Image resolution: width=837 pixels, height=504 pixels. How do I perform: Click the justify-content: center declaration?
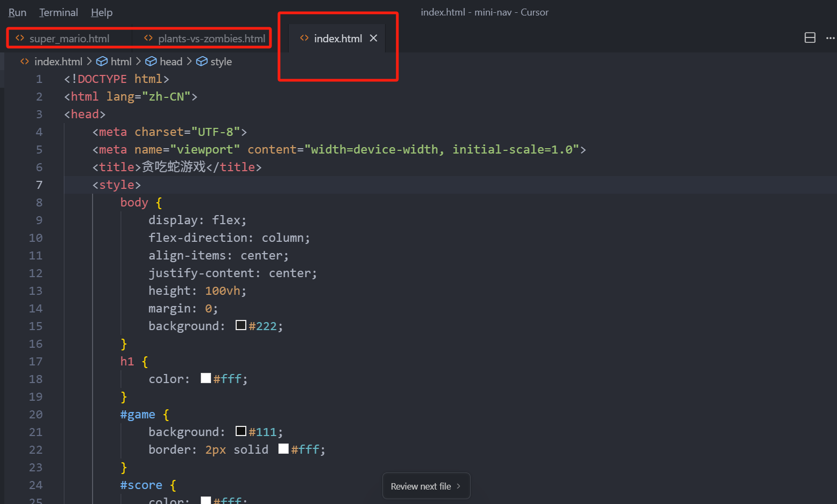point(233,273)
